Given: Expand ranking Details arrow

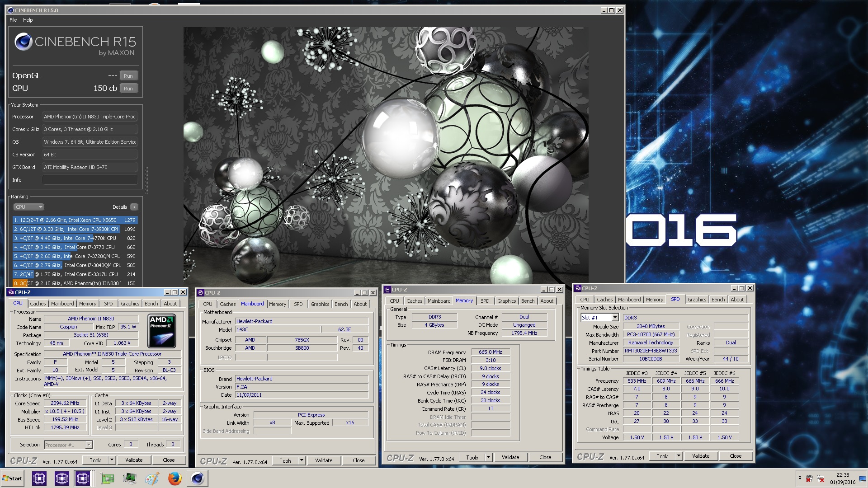Looking at the screenshot, I should tap(134, 207).
